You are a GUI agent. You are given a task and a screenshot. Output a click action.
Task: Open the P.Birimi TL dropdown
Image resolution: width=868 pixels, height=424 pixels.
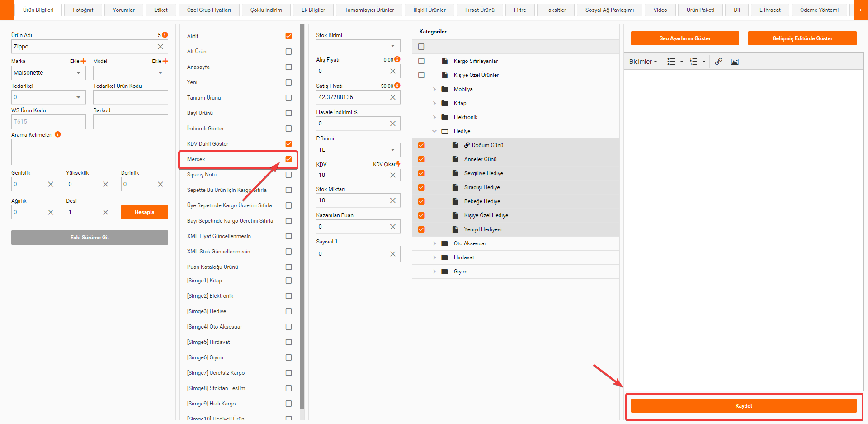pos(358,150)
